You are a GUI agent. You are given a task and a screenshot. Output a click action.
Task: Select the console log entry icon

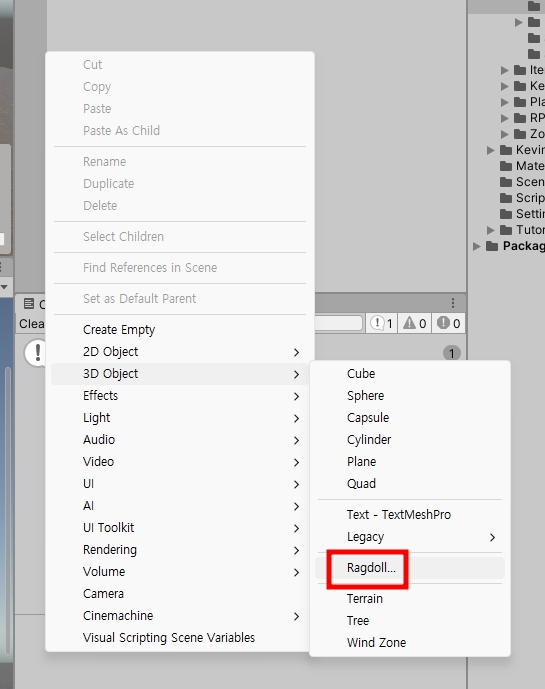click(x=36, y=352)
